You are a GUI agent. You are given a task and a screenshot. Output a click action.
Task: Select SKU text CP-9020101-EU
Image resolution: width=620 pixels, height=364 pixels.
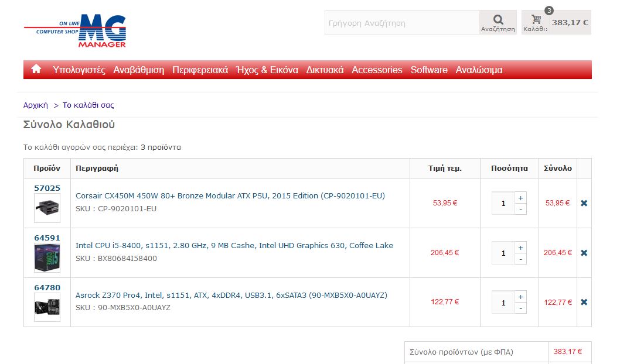[127, 208]
